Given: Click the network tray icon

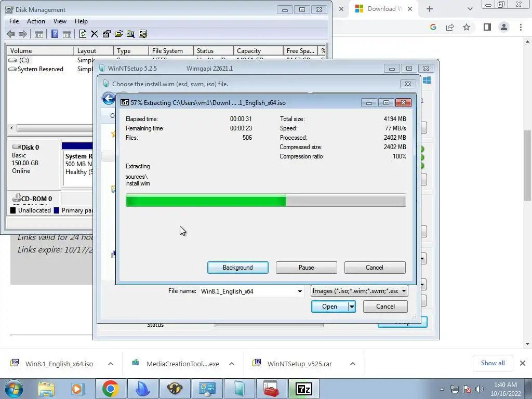Looking at the screenshot, I should point(454,389).
